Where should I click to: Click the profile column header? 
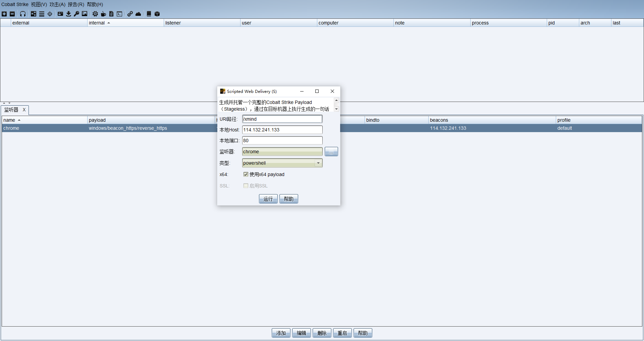pyautogui.click(x=599, y=120)
